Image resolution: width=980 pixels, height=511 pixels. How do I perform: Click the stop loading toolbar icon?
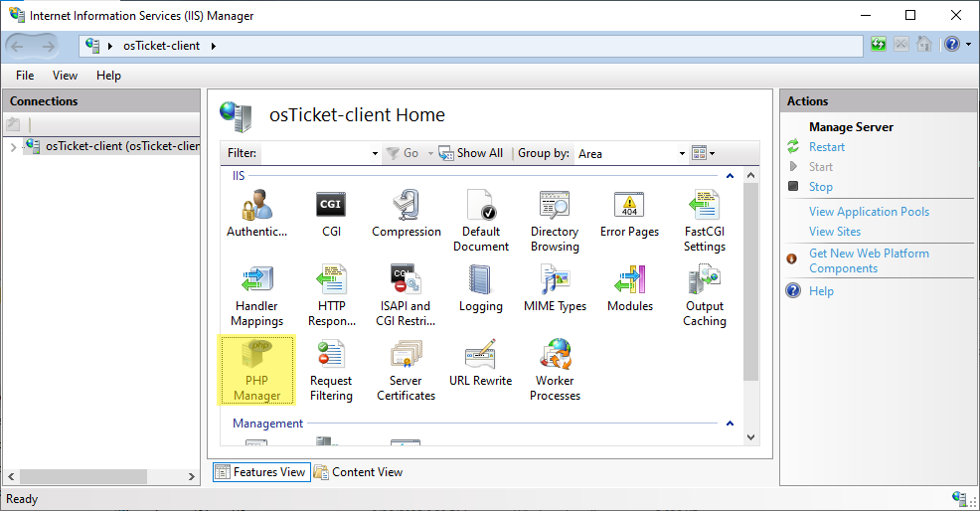pos(901,45)
